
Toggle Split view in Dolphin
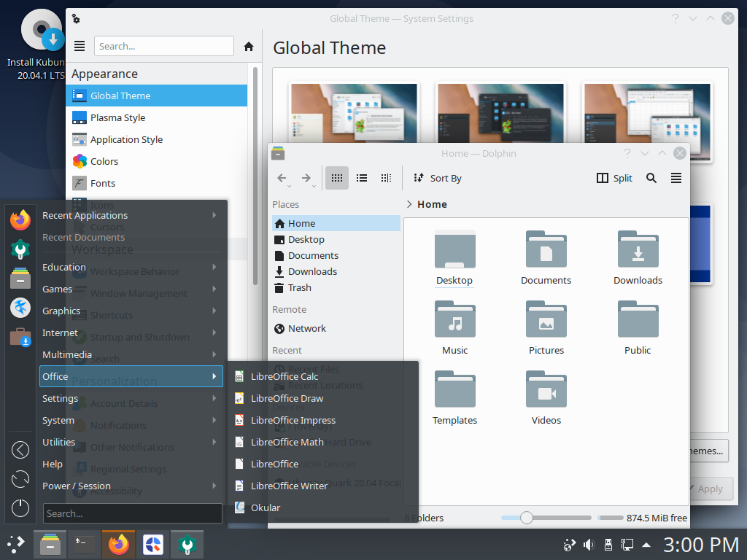[614, 178]
